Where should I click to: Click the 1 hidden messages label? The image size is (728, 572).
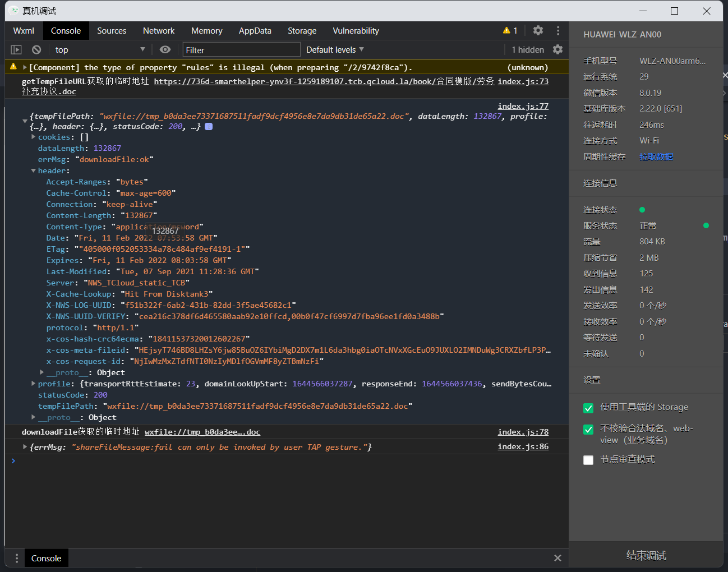pyautogui.click(x=528, y=49)
